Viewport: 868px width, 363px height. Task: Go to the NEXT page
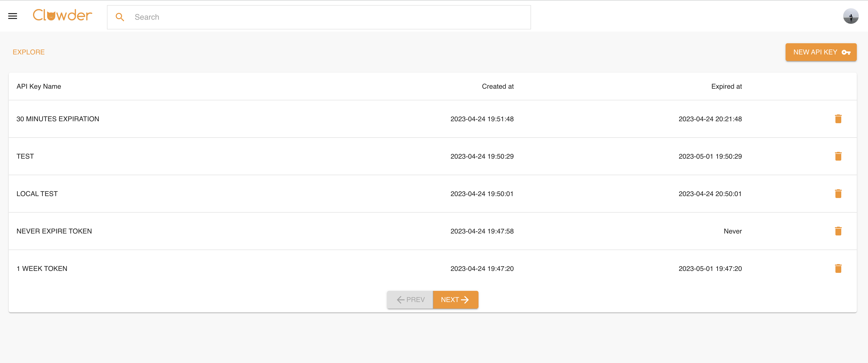pos(455,300)
